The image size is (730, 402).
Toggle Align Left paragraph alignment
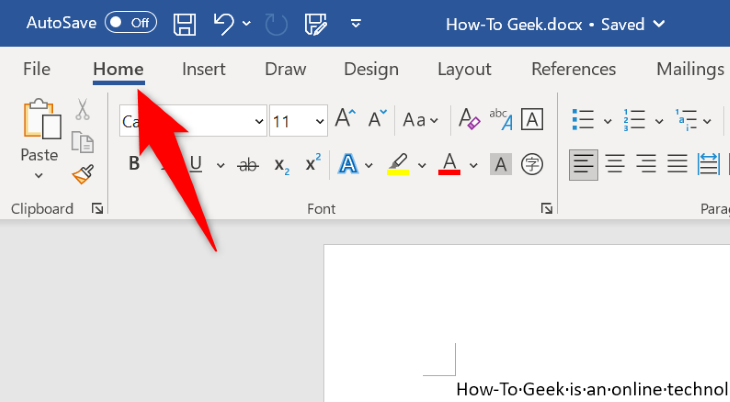pyautogui.click(x=583, y=164)
